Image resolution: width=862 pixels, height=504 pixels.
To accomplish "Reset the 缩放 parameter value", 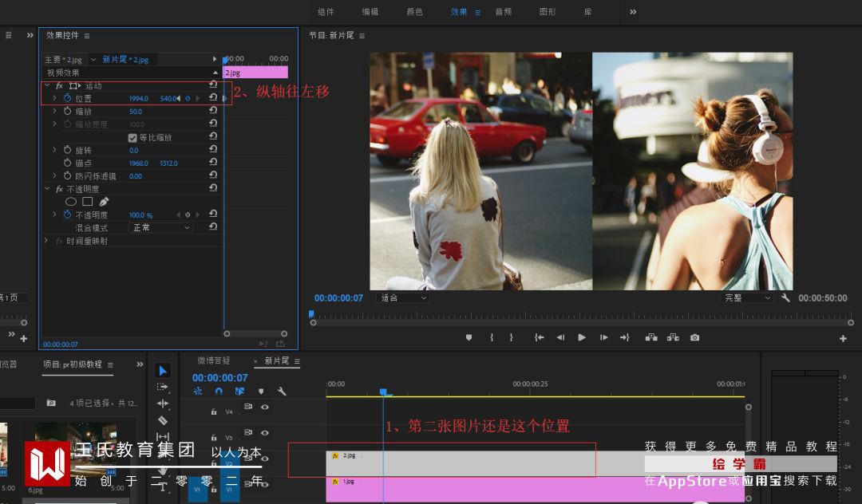I will click(213, 112).
